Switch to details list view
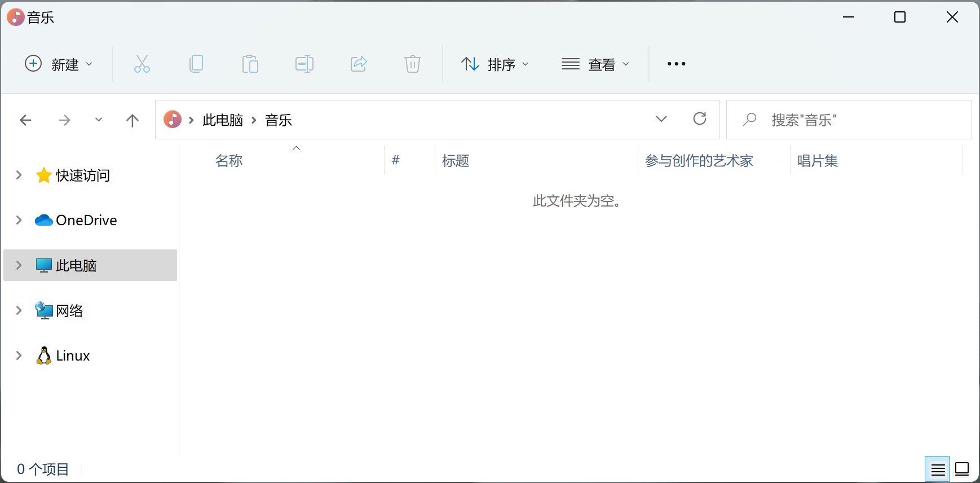 (x=938, y=469)
